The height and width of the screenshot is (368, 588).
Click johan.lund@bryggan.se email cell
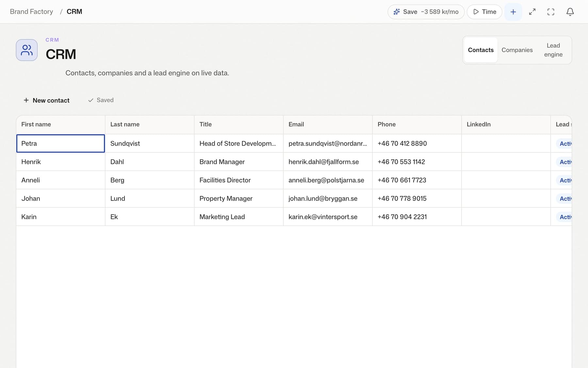click(328, 198)
